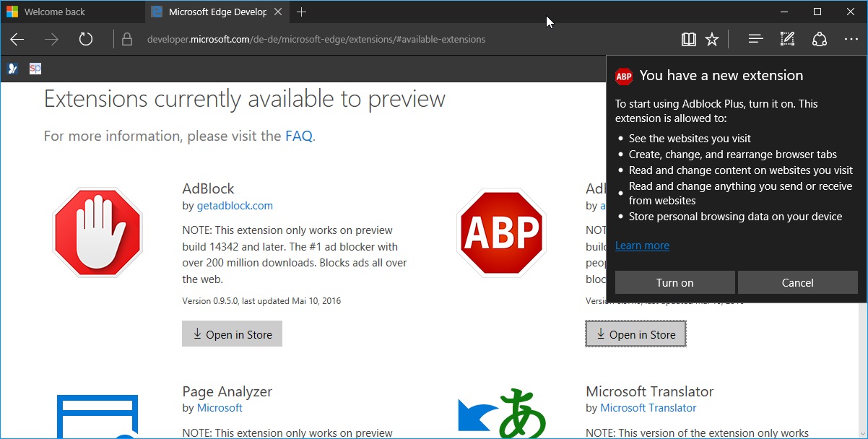868x439 pixels.
Task: Open a new tab with plus
Action: tap(302, 12)
